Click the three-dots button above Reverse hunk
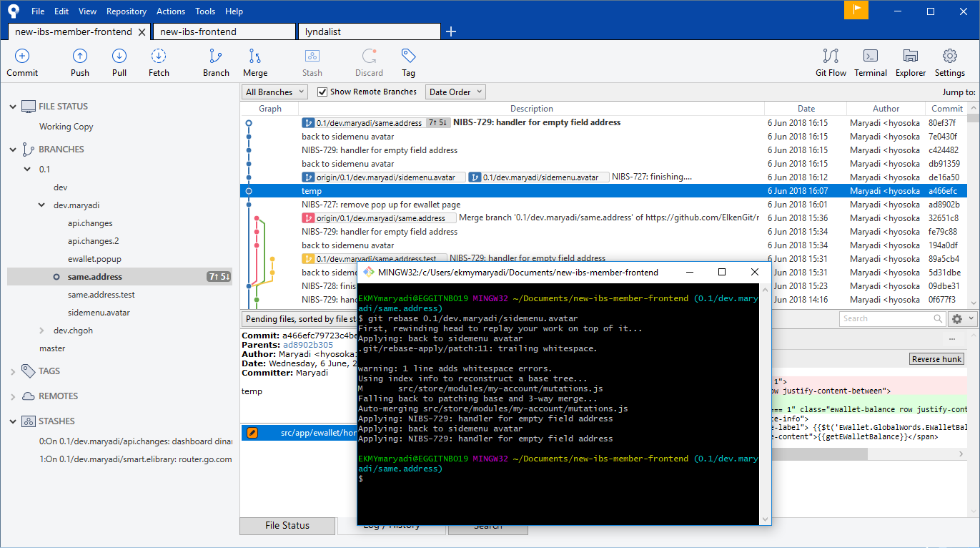980x548 pixels. click(951, 338)
